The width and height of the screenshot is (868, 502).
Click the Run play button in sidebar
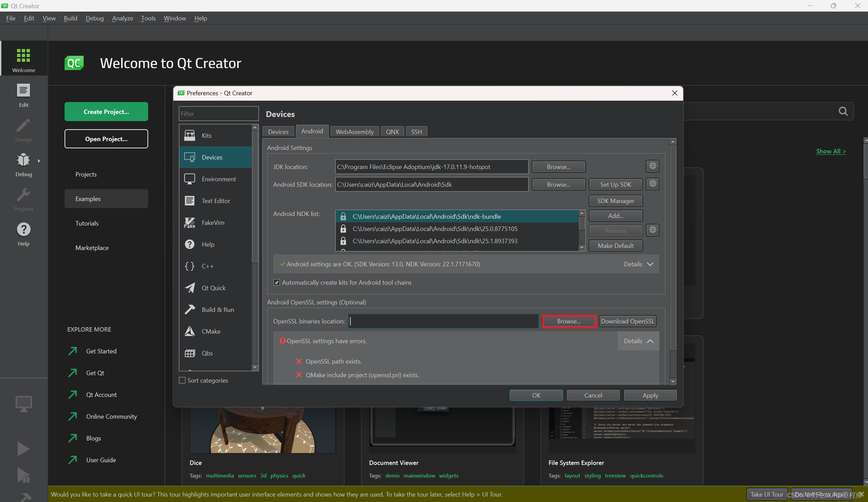(23, 449)
